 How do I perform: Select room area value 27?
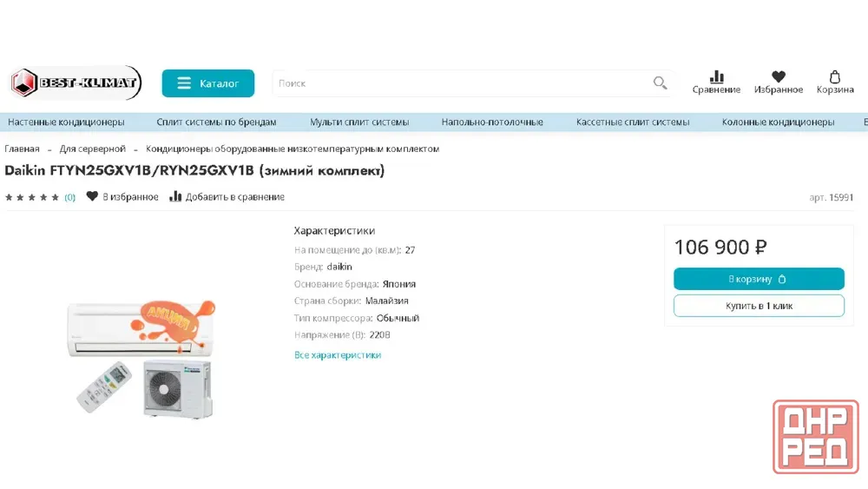[411, 250]
